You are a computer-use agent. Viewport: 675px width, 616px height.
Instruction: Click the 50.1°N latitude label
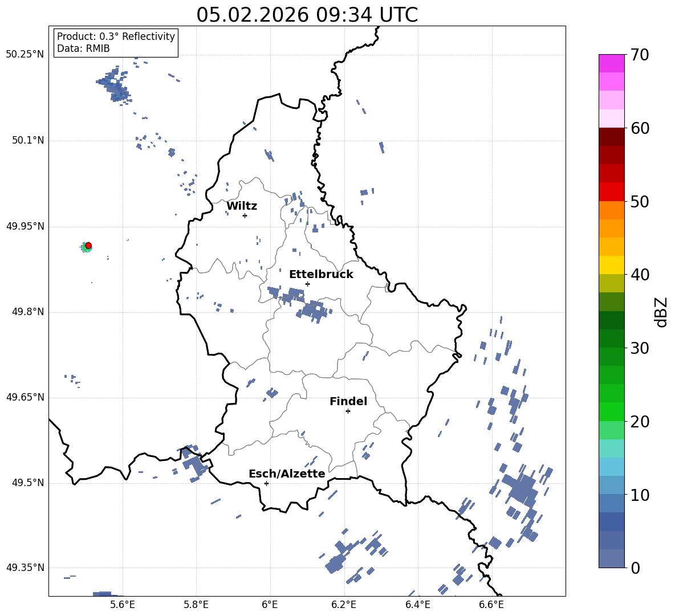[28, 141]
